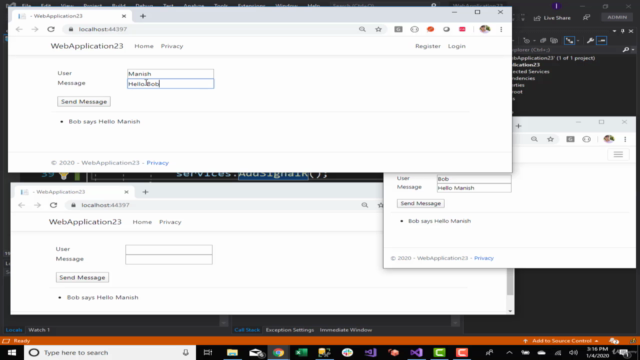The image size is (640, 360).
Task: Go forward in the top browser window
Action: (x=35, y=29)
